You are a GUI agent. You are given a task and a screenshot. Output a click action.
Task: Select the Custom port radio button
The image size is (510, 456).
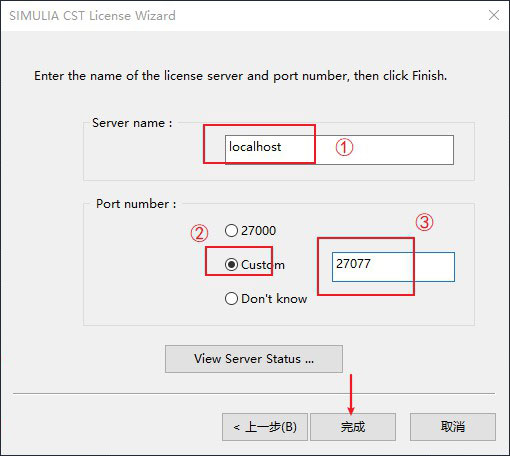click(x=231, y=265)
